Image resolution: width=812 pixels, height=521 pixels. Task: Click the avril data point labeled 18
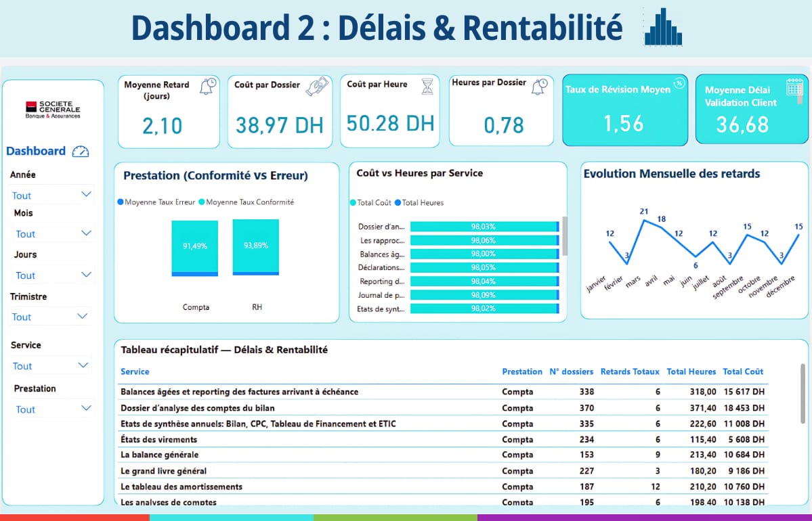661,227
